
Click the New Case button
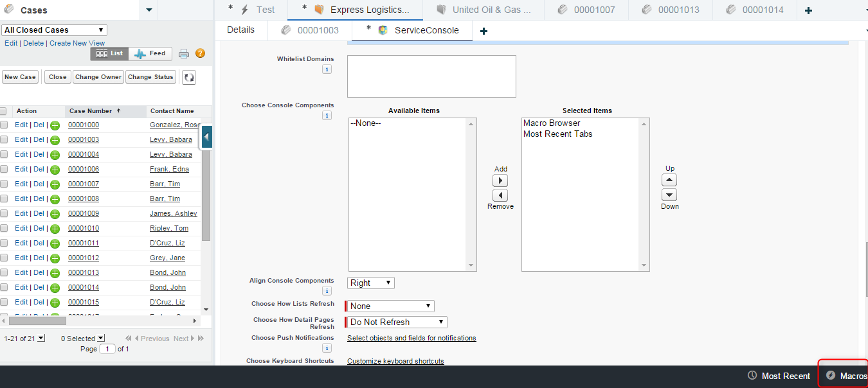[x=20, y=76]
